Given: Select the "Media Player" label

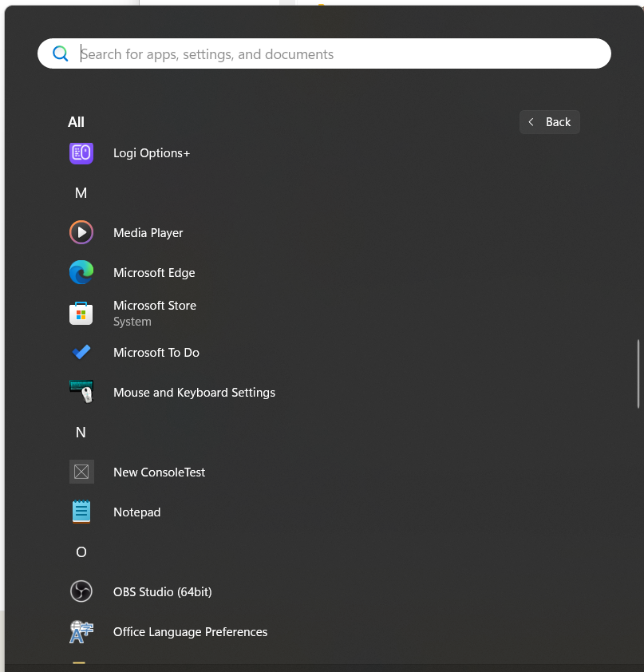Looking at the screenshot, I should (x=148, y=233).
